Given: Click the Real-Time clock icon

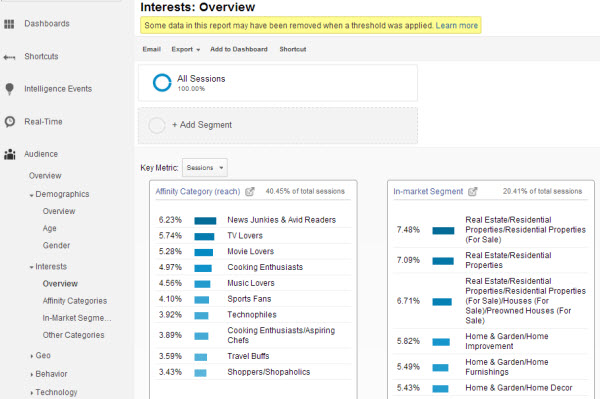Looking at the screenshot, I should (10, 122).
